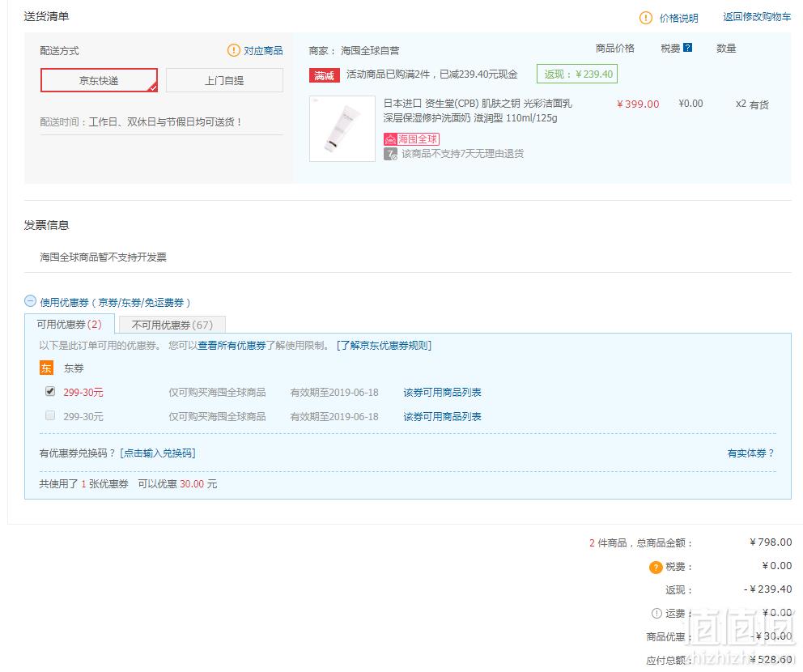Image resolution: width=803 pixels, height=672 pixels.
Task: Open 了解京东优惠券规则 link
Action: coord(384,345)
